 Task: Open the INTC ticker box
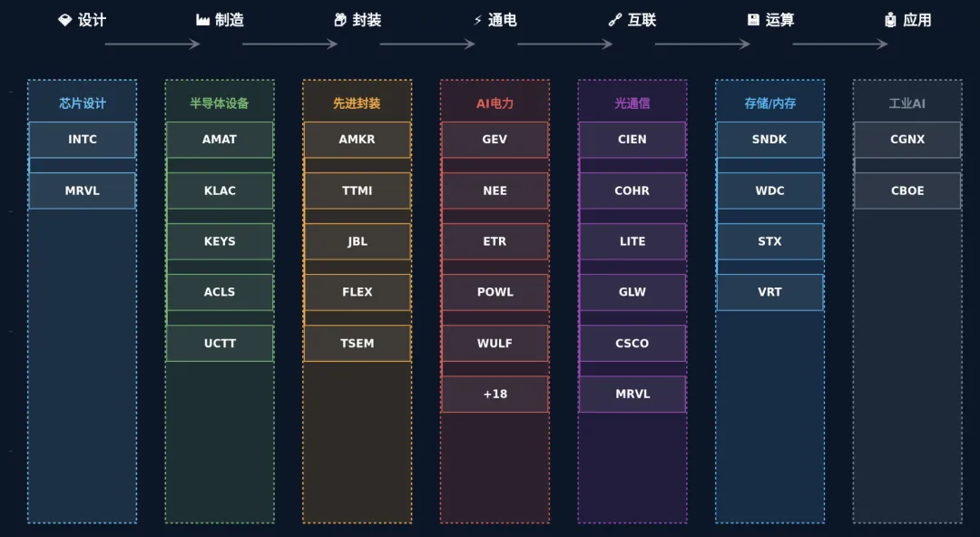[83, 140]
